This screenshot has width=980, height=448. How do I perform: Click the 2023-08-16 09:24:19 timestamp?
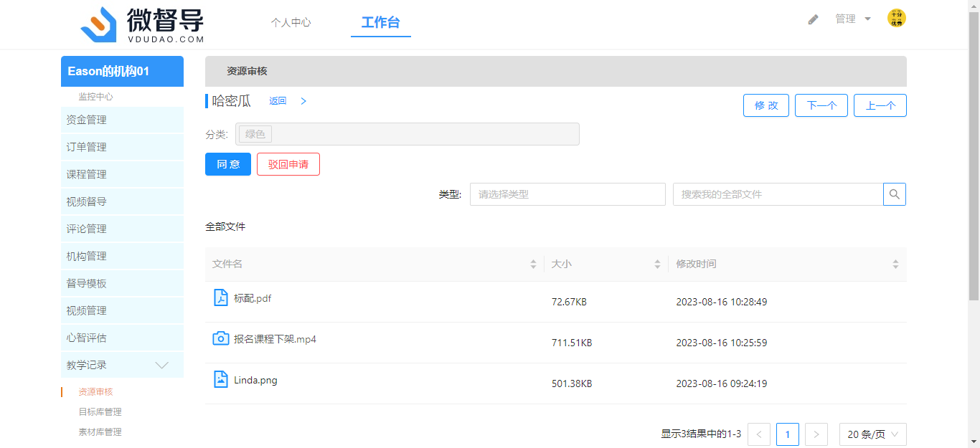coord(722,384)
